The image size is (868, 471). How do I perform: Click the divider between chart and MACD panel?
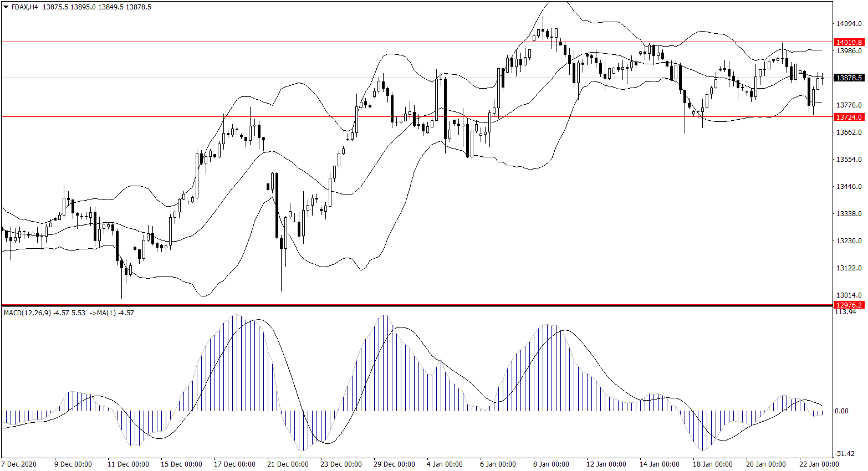pos(416,306)
